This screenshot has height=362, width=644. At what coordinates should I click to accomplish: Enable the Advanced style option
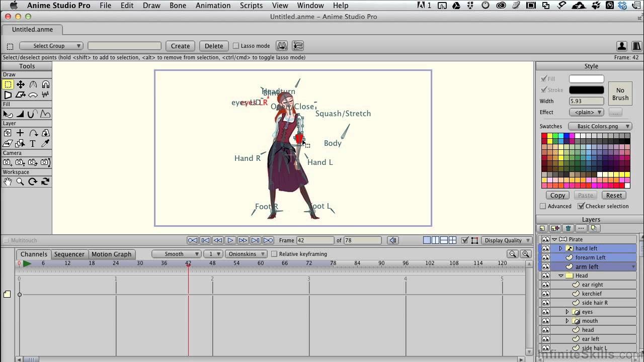(543, 206)
